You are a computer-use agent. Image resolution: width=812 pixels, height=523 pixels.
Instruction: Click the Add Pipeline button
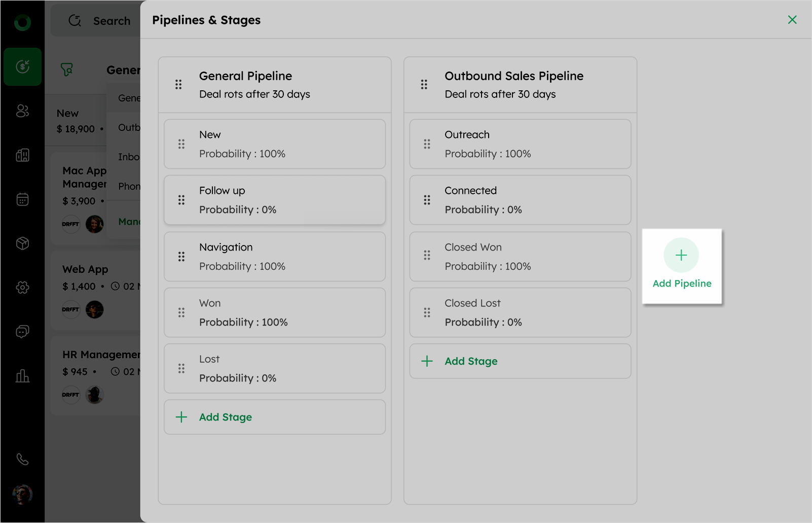(682, 266)
